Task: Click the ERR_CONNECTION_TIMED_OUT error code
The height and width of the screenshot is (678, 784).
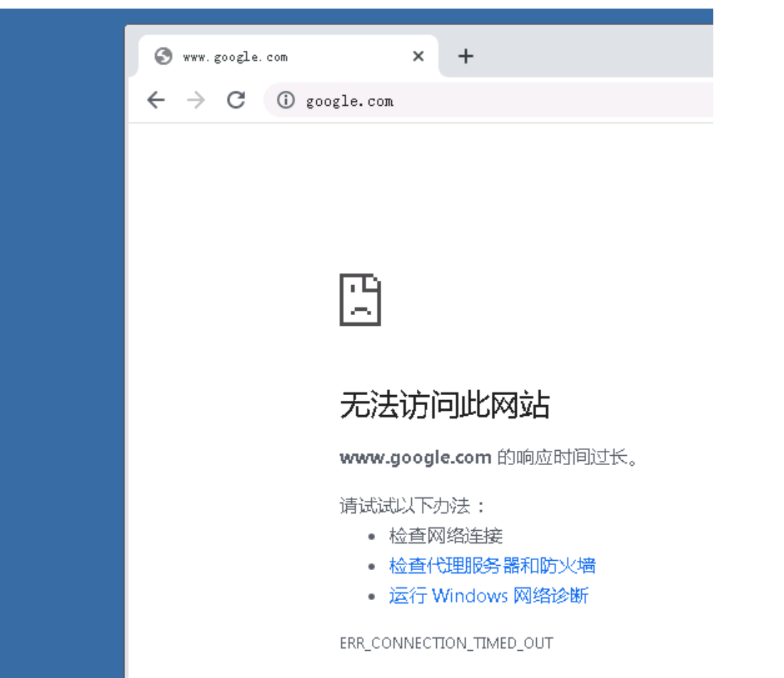Action: click(446, 643)
